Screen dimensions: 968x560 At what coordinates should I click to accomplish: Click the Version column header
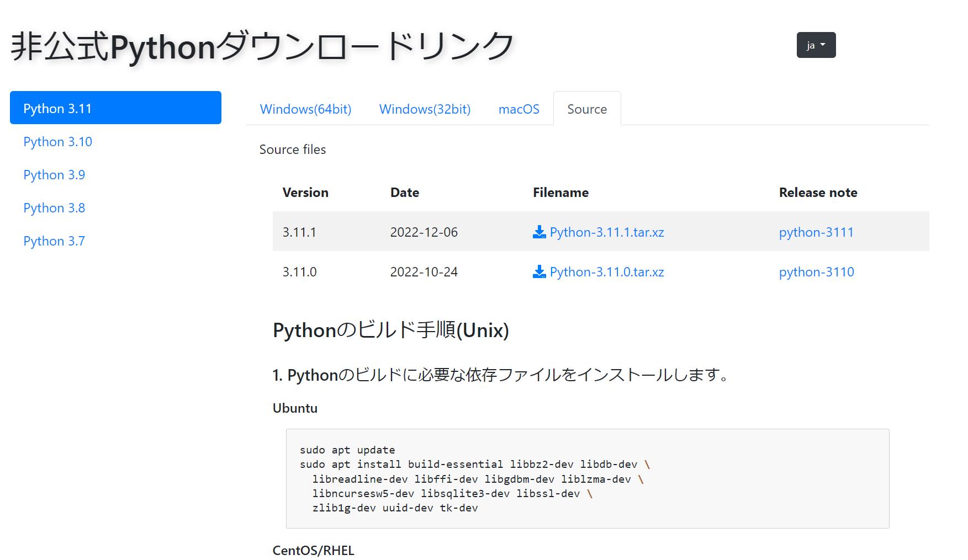(x=305, y=193)
